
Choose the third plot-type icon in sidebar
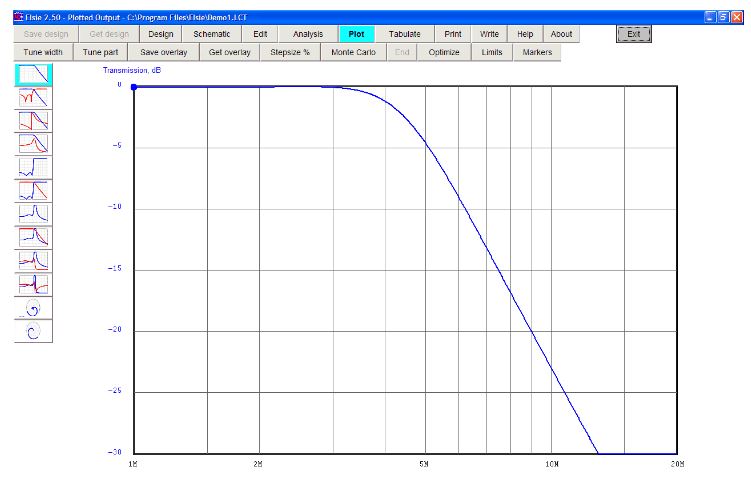pos(34,121)
